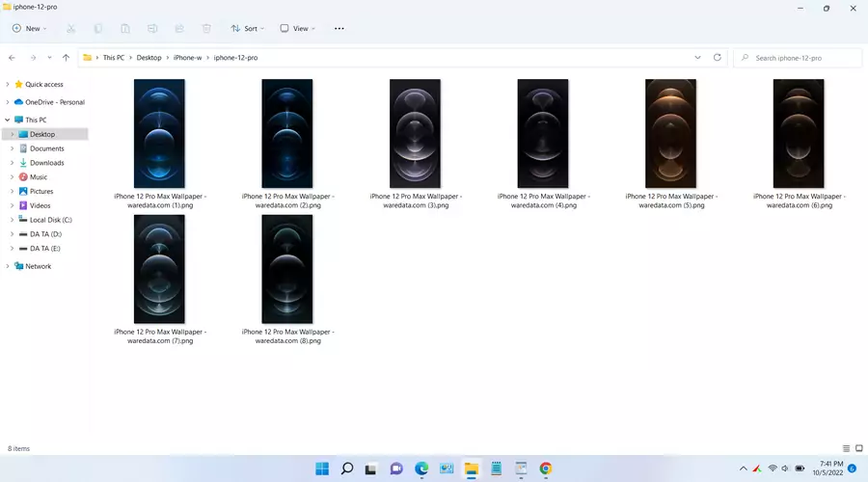This screenshot has height=482, width=868.
Task: Click the Rename toolbar icon
Action: click(152, 28)
